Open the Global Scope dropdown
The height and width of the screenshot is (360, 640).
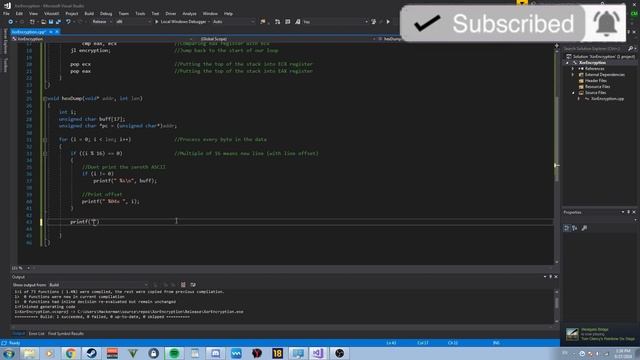pyautogui.click(x=288, y=39)
